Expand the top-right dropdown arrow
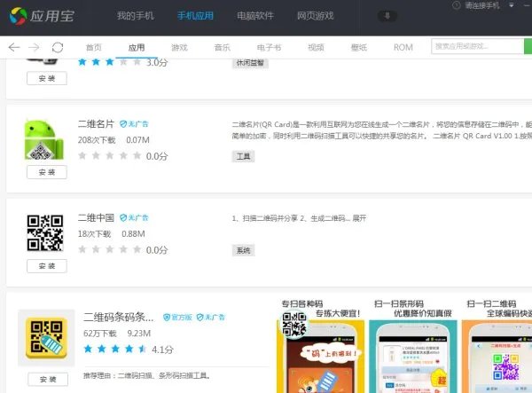 click(511, 5)
